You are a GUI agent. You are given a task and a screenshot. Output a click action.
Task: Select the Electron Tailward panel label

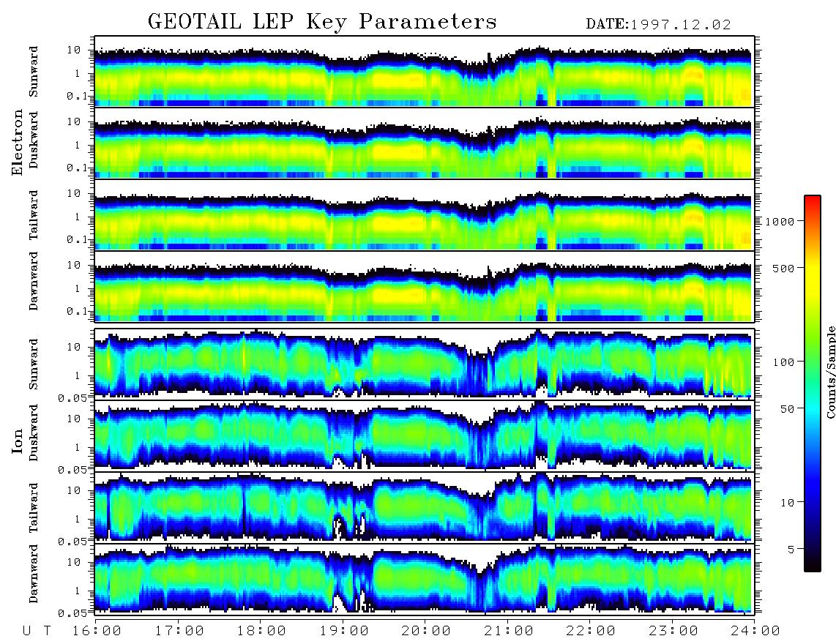coord(34,214)
